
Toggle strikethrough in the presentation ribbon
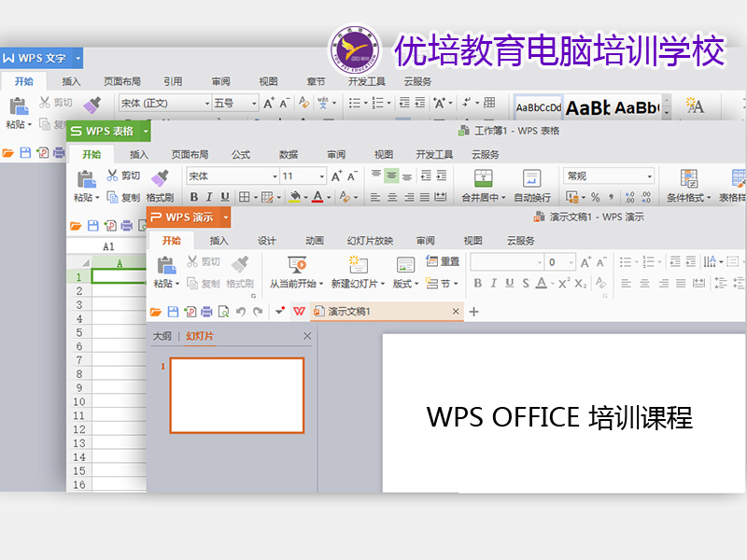(x=526, y=284)
